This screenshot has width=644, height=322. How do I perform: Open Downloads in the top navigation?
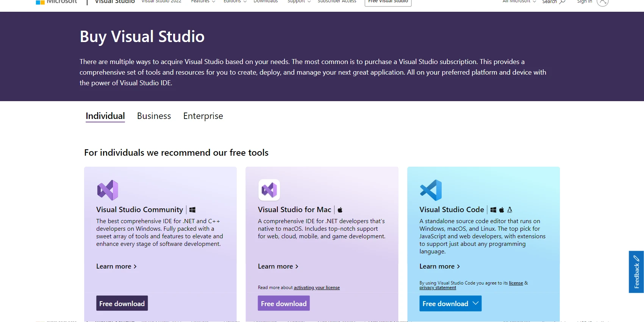[266, 2]
